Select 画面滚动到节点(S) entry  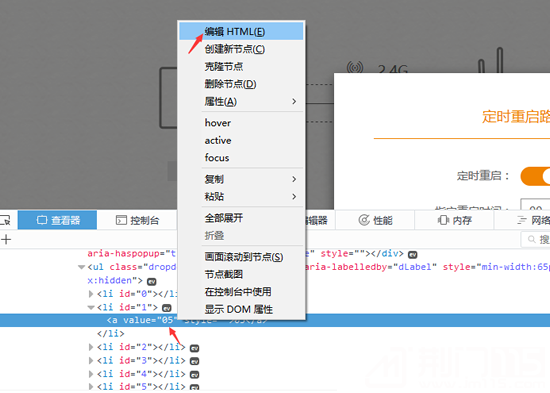coord(241,257)
